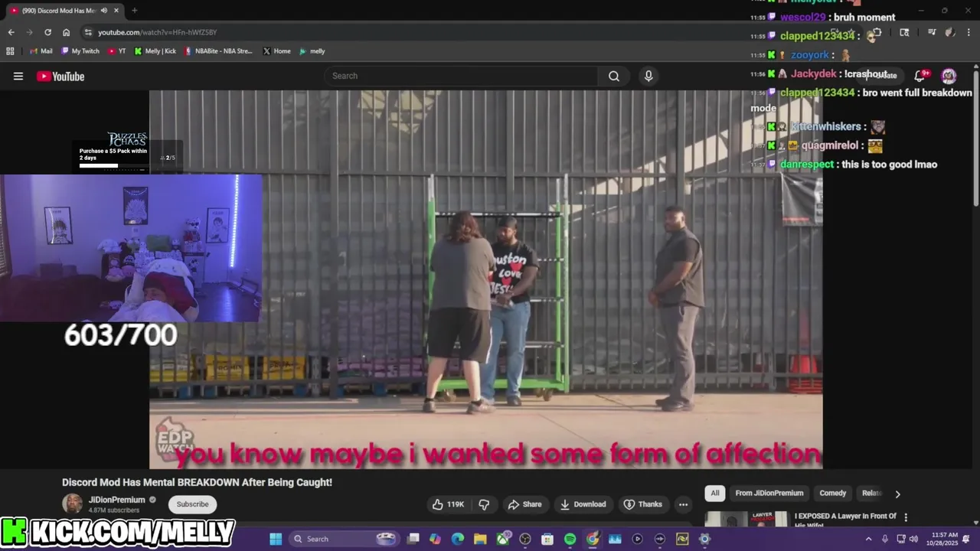Open more actions three-dot menu under video
980x551 pixels.
pyautogui.click(x=683, y=504)
